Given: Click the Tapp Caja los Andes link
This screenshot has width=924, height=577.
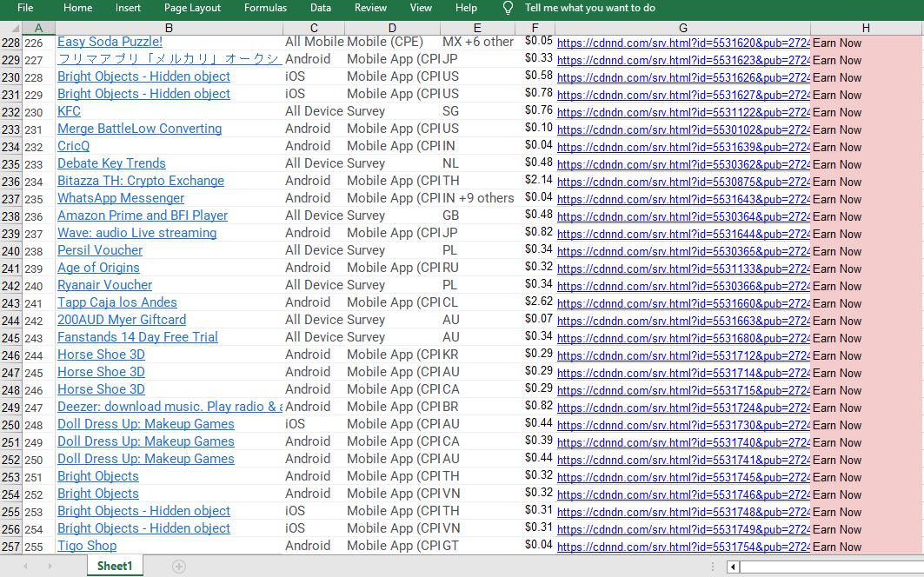Looking at the screenshot, I should click(x=117, y=302).
